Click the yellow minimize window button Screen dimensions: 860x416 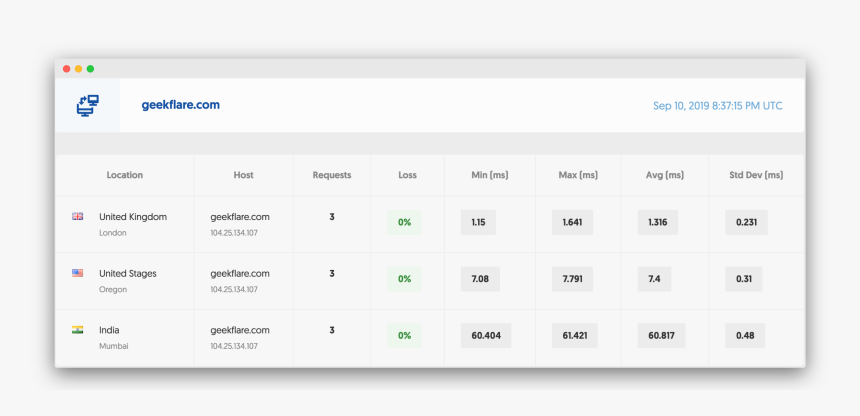coord(79,69)
